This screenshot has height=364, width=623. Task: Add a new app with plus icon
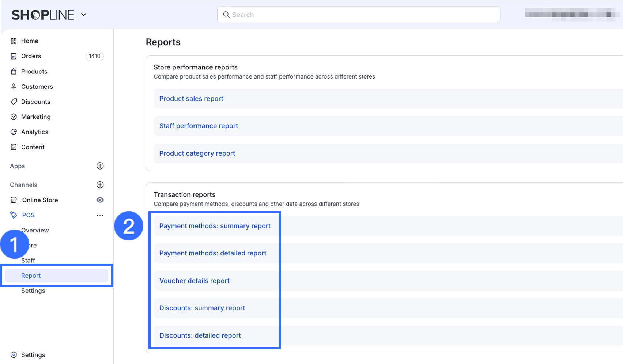pyautogui.click(x=100, y=166)
